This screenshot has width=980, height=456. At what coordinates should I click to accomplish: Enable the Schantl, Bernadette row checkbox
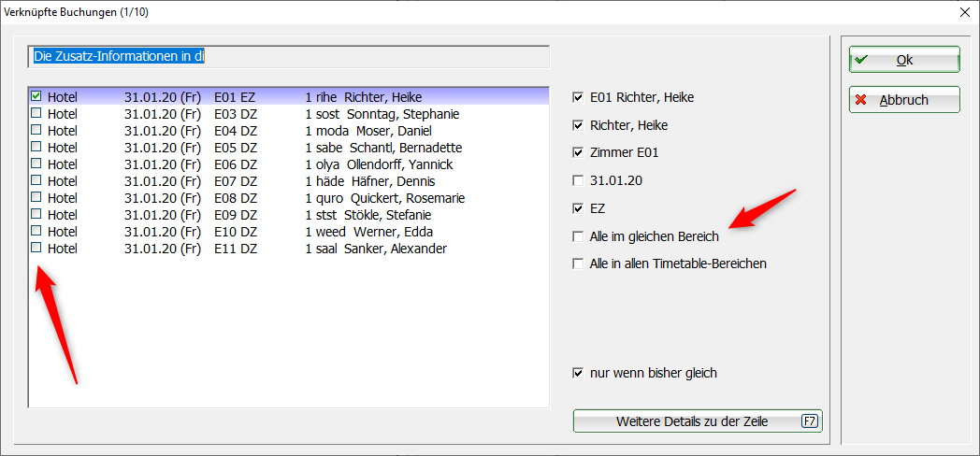click(x=36, y=147)
